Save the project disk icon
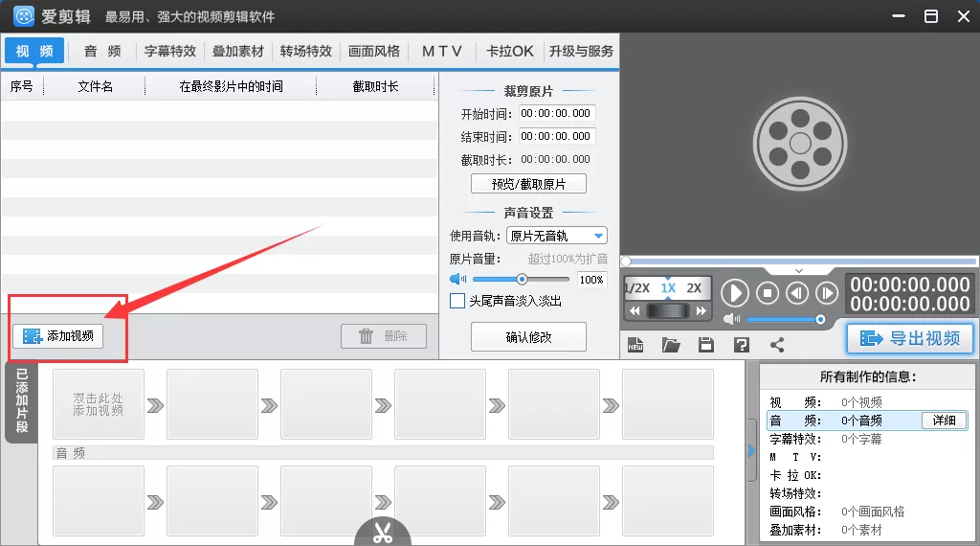 click(706, 345)
